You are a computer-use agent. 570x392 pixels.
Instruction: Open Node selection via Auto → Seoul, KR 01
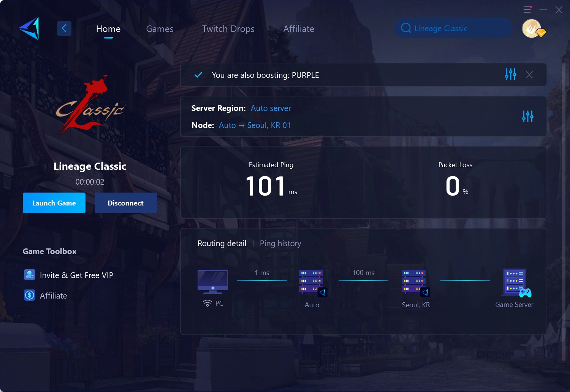(x=255, y=125)
